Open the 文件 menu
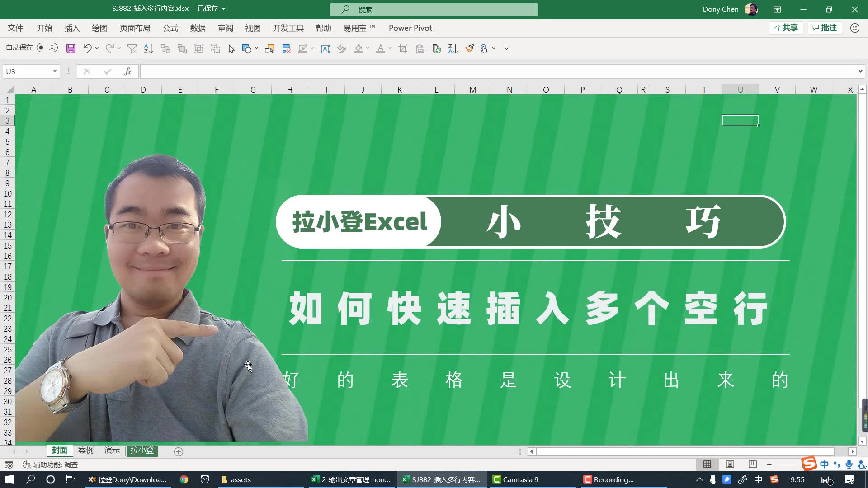The image size is (868, 488). pyautogui.click(x=15, y=28)
